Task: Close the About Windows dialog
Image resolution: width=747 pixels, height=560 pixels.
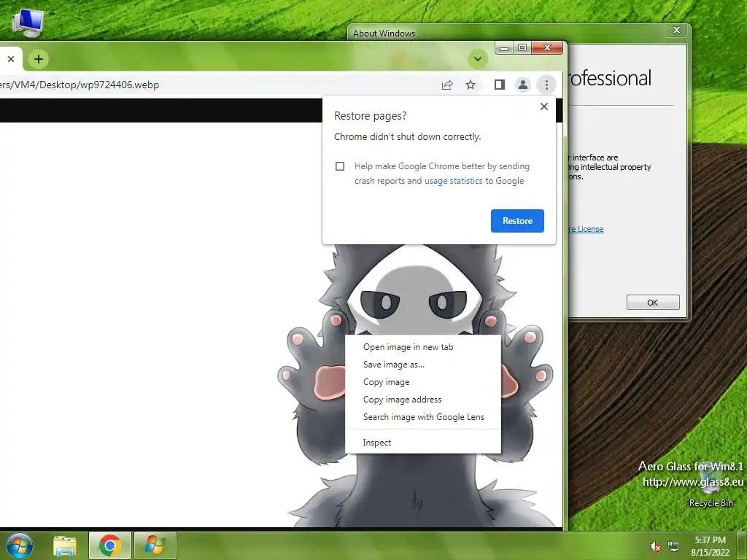Action: [676, 30]
